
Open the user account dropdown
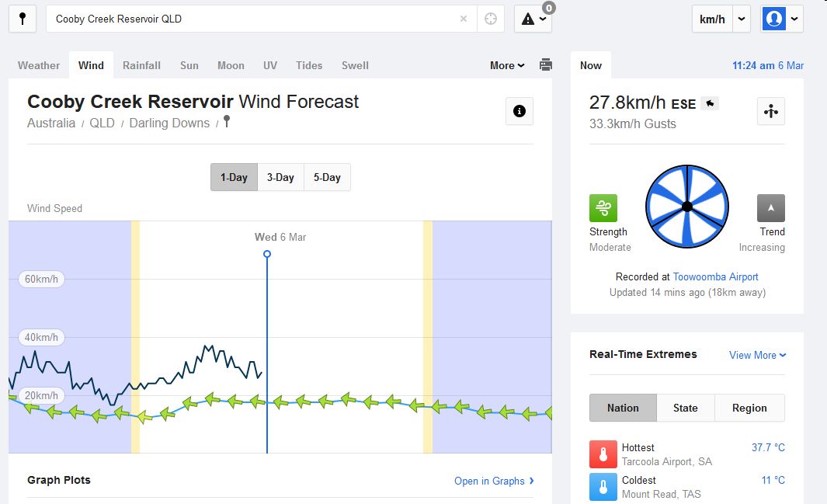point(781,19)
